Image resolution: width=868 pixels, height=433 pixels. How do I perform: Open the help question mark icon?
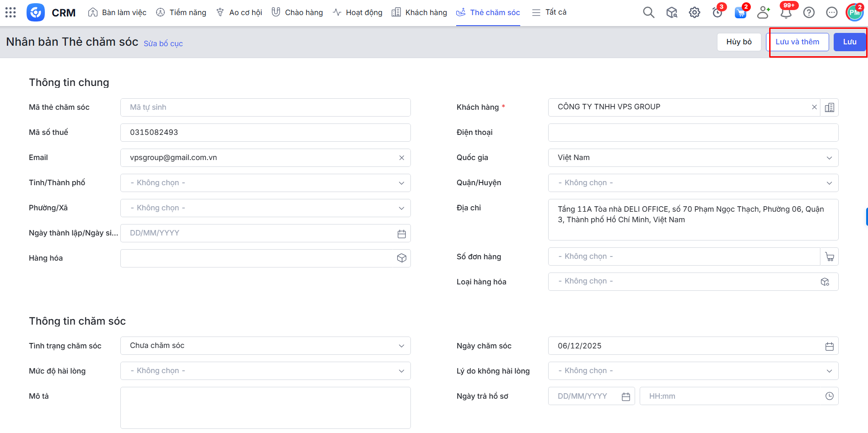809,12
